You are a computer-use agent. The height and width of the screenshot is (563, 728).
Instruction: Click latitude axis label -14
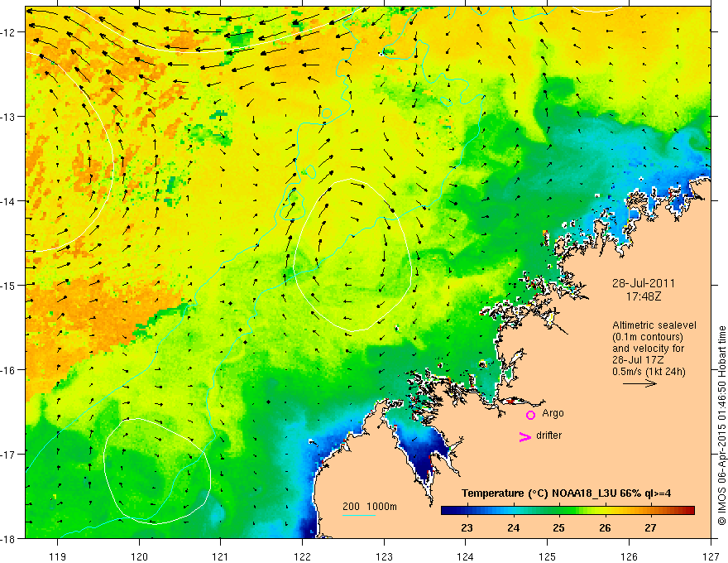9,201
